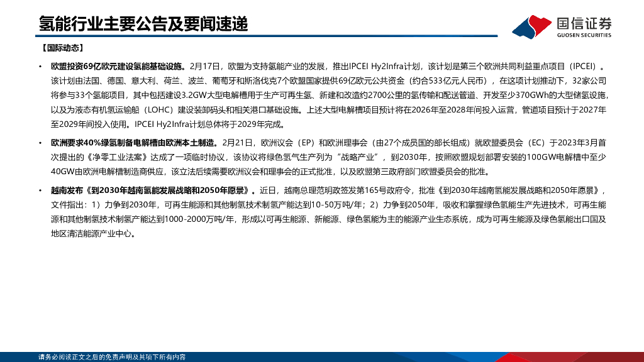Click the line starting 源和其他制氢技术制氢产能达到1000-2000万吨/年
Viewport: 644px width, 362px height.
pyautogui.click(x=328, y=219)
